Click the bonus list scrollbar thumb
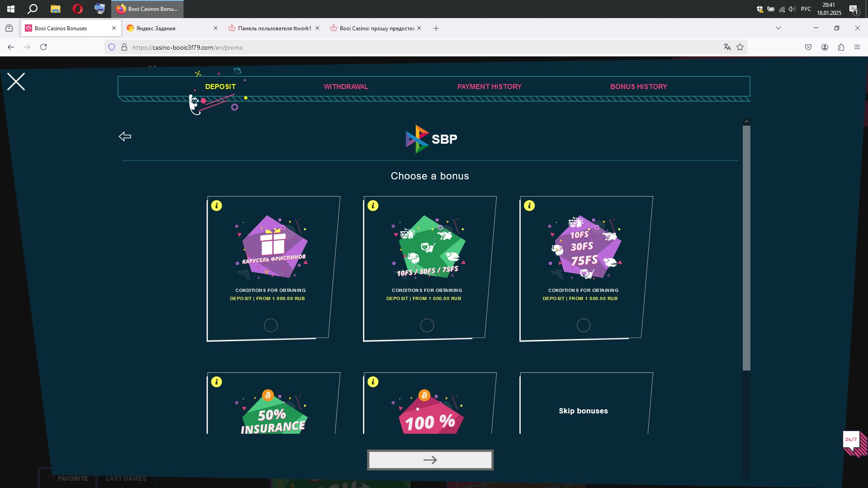Image resolution: width=868 pixels, height=488 pixels. [746, 248]
